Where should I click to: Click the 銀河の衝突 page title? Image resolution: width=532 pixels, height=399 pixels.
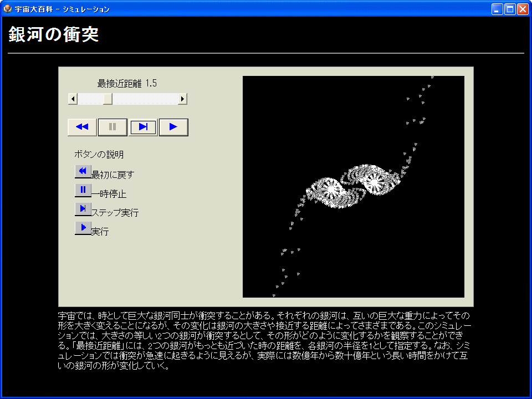pos(54,34)
